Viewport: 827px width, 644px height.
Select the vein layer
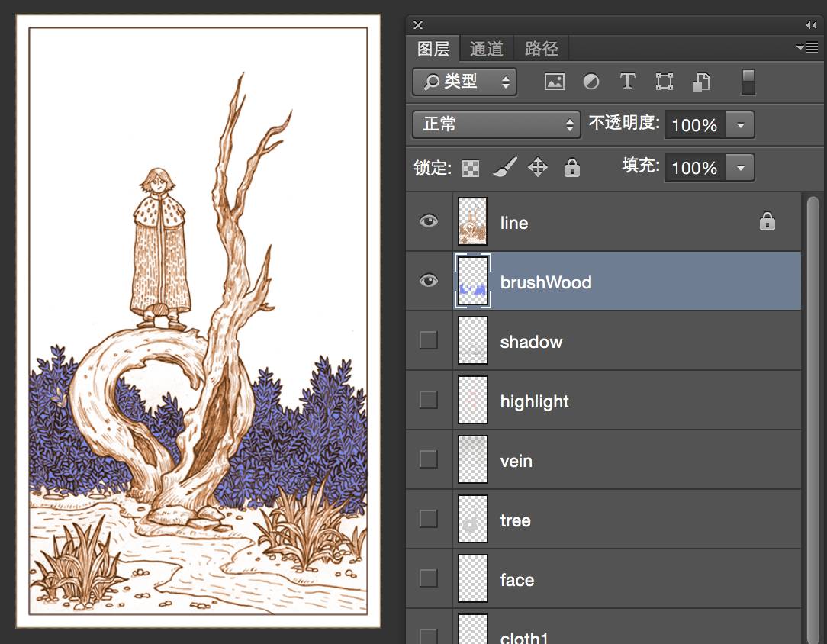click(x=603, y=460)
